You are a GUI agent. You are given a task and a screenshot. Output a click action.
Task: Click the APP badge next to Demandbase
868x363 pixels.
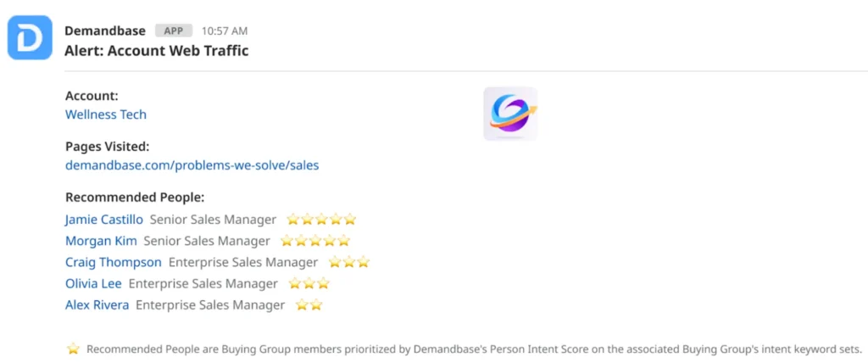pos(173,31)
